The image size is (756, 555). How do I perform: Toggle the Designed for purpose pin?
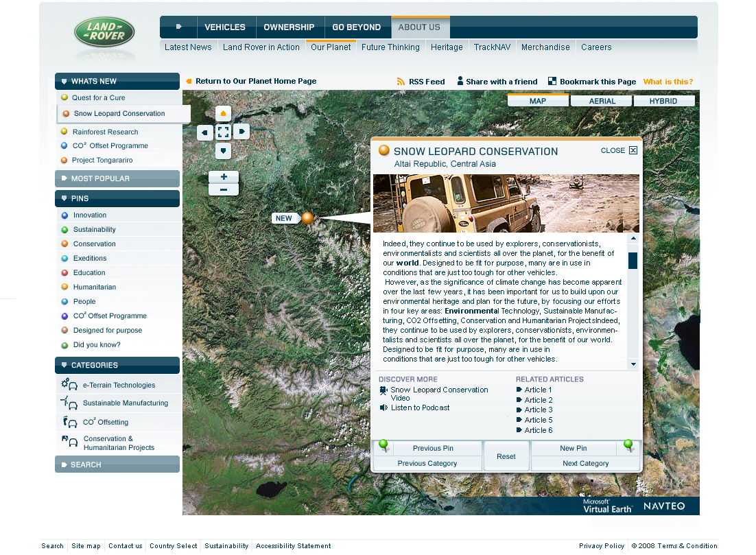[117, 330]
